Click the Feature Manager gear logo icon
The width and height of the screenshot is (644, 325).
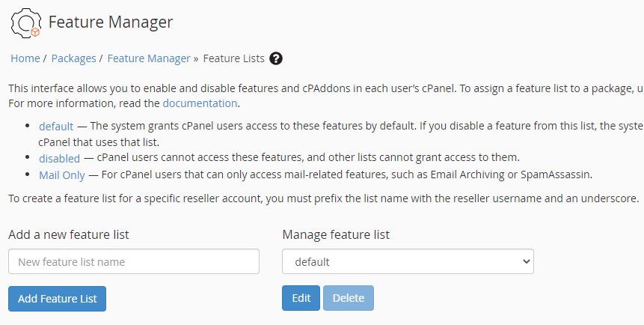25,22
